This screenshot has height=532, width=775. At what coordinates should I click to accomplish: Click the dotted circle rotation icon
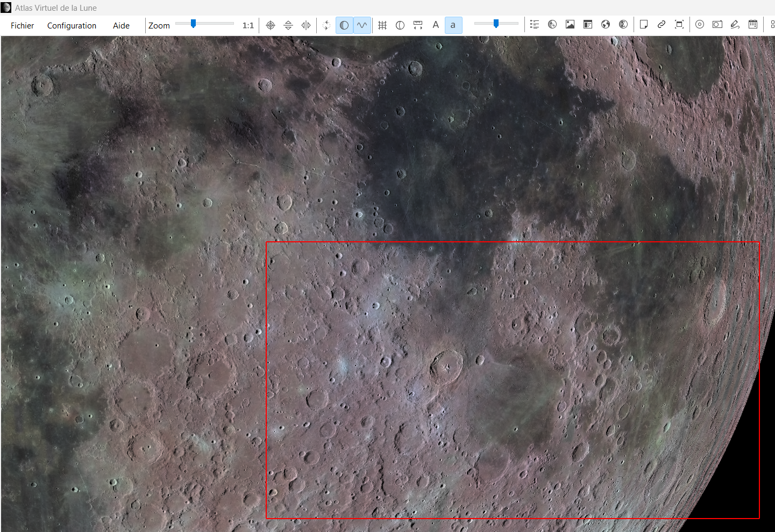[x=326, y=25]
